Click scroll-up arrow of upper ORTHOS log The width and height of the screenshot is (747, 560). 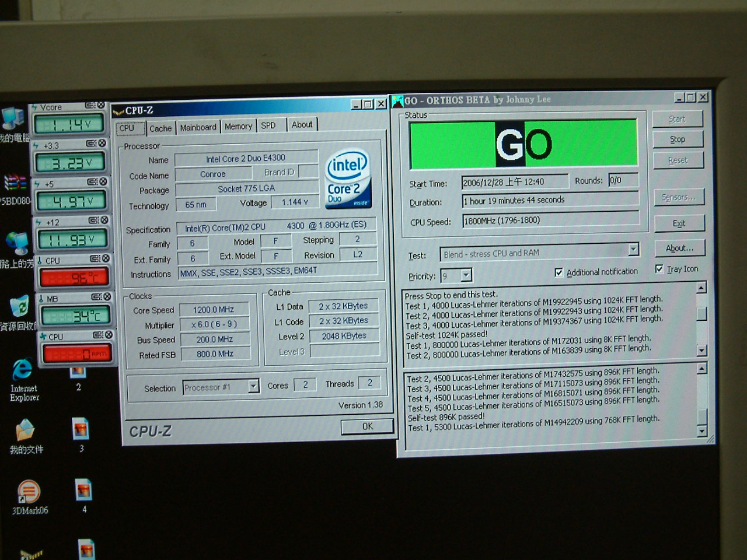click(x=701, y=288)
